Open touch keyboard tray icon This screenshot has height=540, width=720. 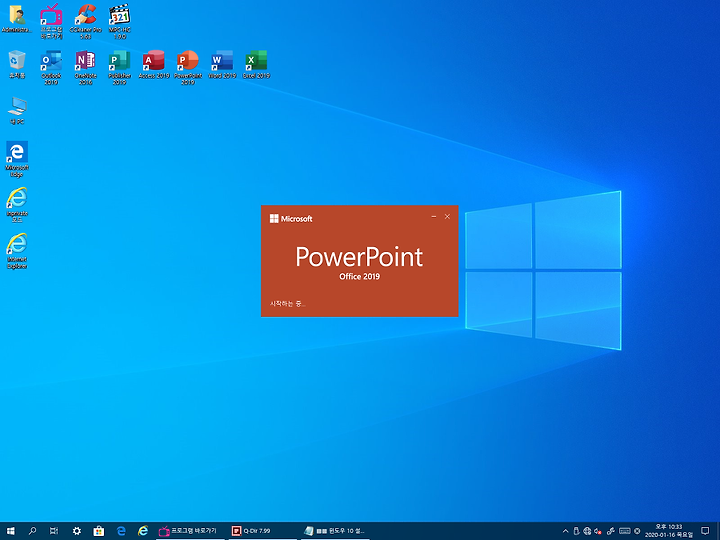[624, 531]
